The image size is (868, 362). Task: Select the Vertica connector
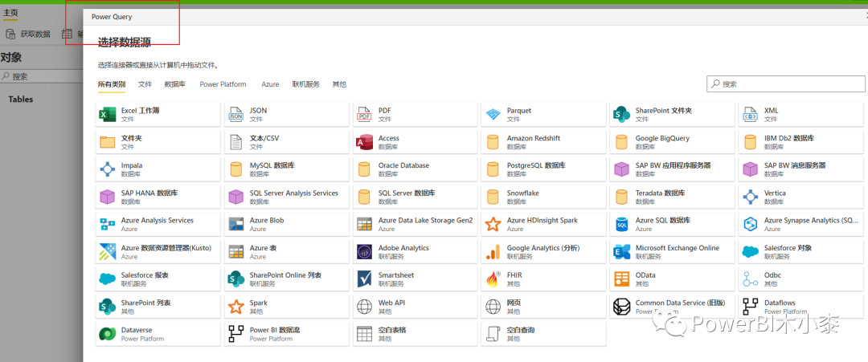pyautogui.click(x=803, y=197)
